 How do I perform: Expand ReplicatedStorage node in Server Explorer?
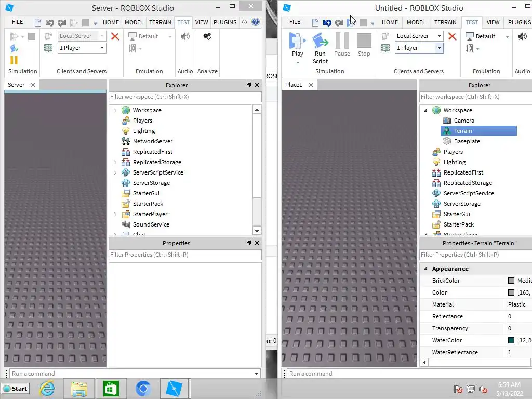pyautogui.click(x=115, y=162)
